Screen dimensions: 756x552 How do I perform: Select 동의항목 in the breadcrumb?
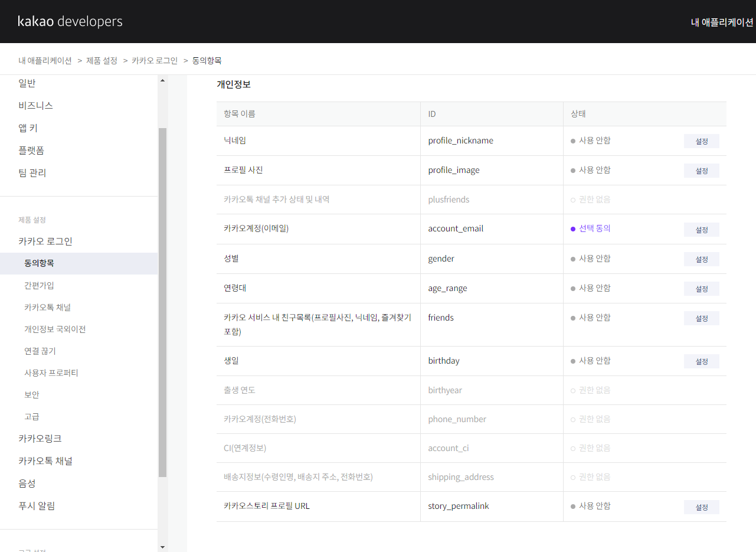point(207,60)
